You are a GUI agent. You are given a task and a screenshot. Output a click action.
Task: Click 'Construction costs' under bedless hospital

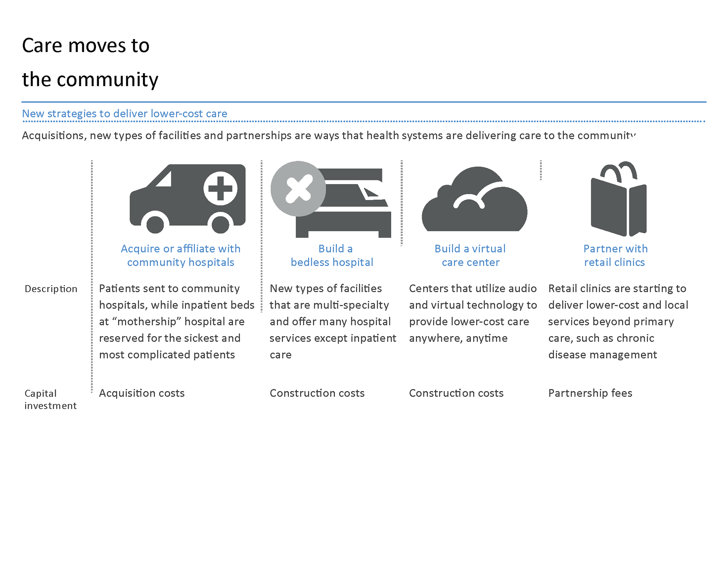(x=317, y=393)
